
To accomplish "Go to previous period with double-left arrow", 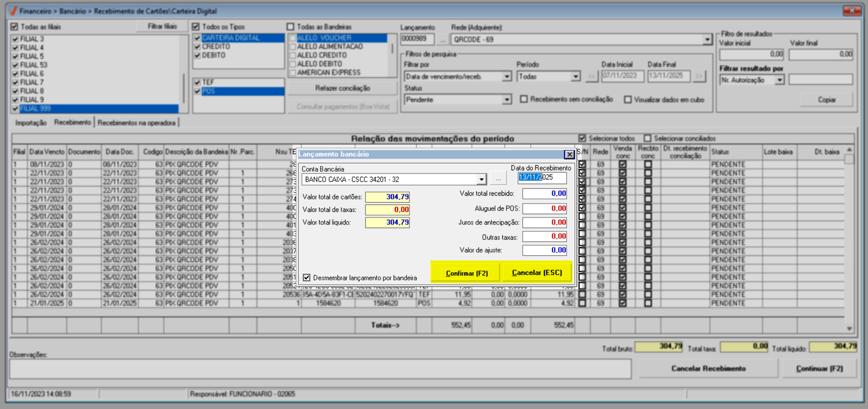I will point(592,76).
